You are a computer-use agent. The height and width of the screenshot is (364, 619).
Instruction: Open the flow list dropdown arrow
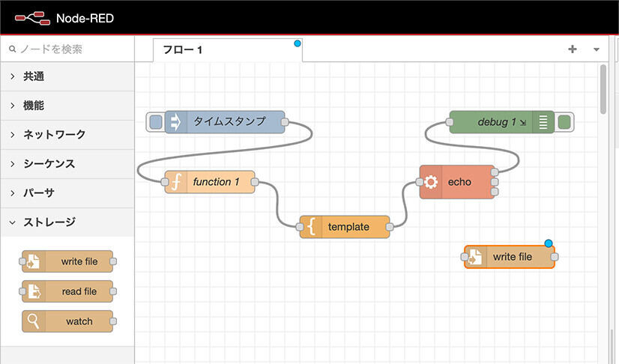click(x=597, y=49)
